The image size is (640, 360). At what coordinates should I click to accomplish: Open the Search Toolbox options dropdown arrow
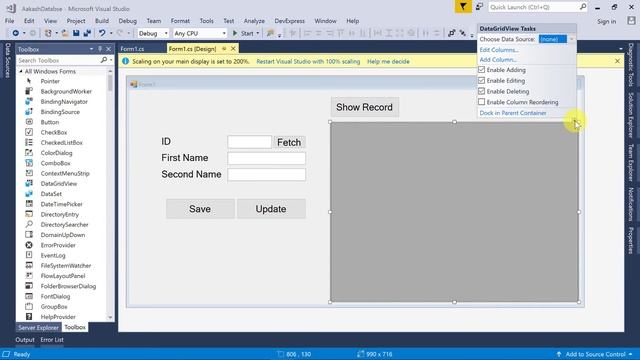click(x=111, y=60)
